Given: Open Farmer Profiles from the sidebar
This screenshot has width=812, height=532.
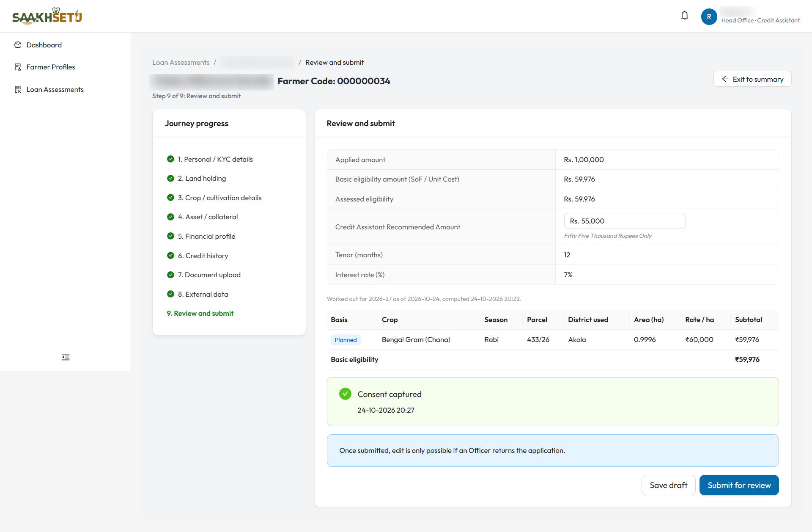Looking at the screenshot, I should (51, 67).
